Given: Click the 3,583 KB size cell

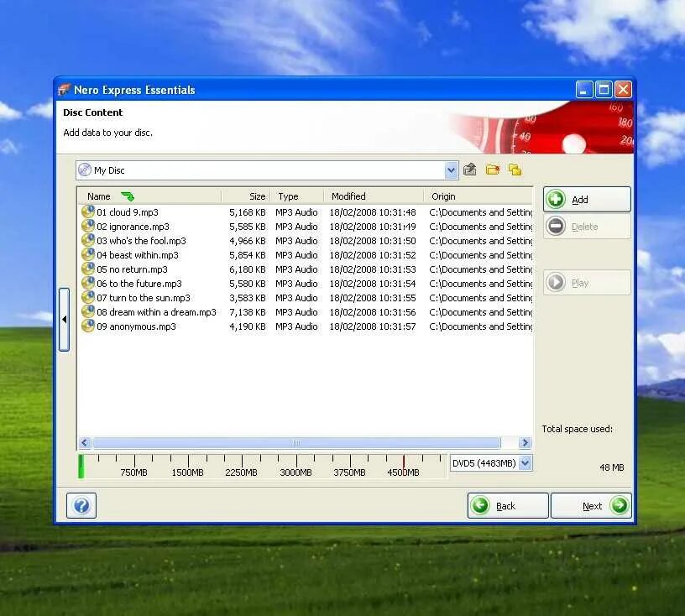Looking at the screenshot, I should click(x=248, y=298).
